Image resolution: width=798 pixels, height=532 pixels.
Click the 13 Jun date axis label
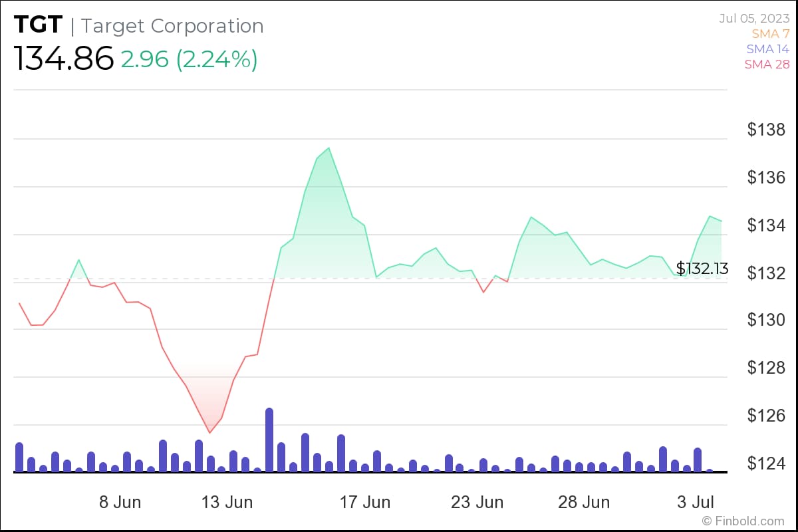(227, 502)
